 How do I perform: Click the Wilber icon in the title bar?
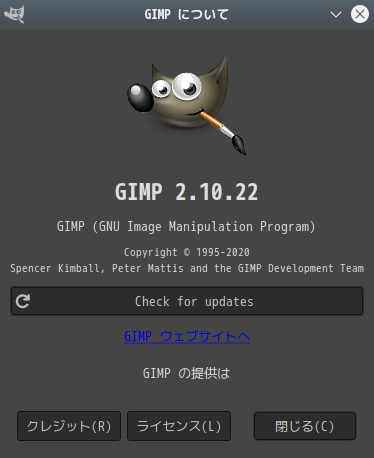pos(14,14)
